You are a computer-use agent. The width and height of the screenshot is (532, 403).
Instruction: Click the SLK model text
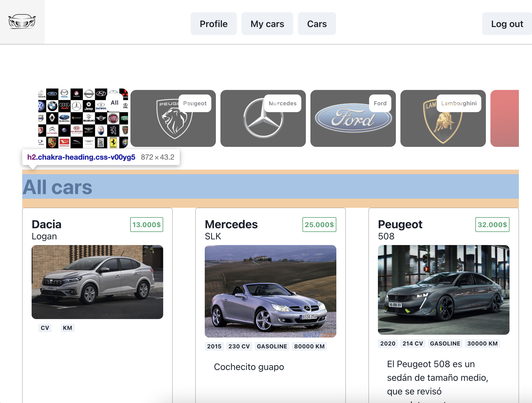coord(213,236)
